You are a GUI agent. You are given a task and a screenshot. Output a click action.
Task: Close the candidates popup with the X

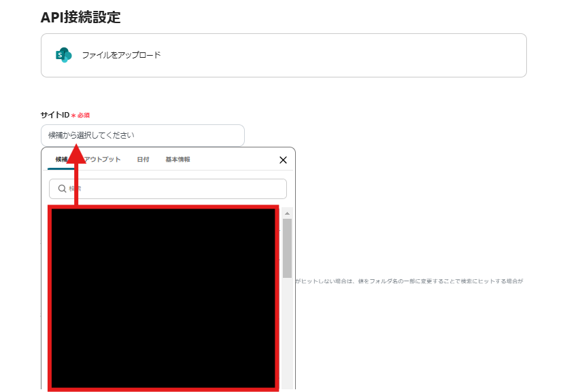point(283,160)
